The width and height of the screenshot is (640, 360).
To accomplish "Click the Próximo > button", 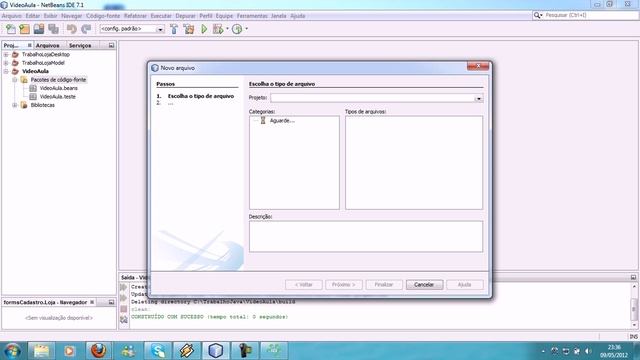I will (343, 284).
